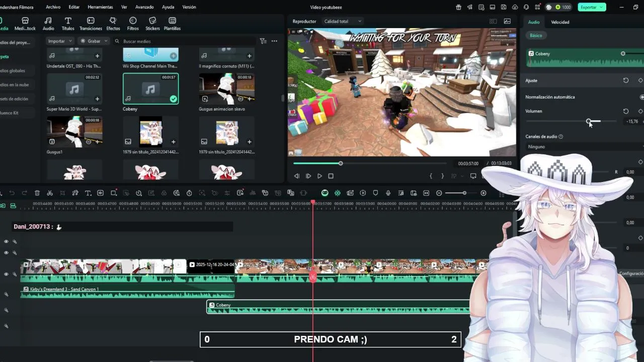Open the Editar menu
The image size is (644, 362).
coord(74,7)
